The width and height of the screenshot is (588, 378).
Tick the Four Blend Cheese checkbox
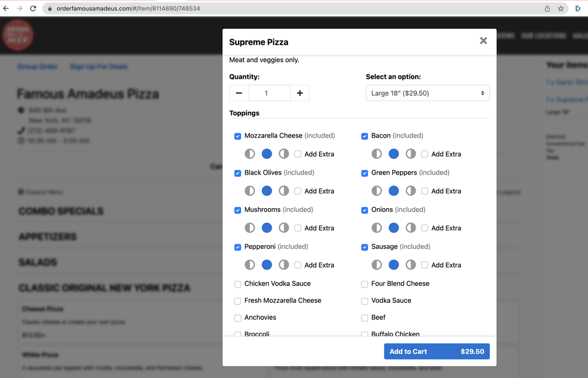pos(365,284)
